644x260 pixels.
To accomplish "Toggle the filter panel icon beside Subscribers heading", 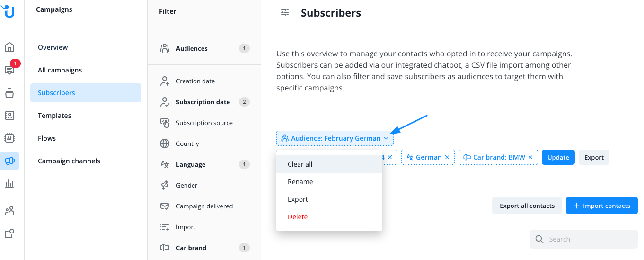I will tap(285, 13).
